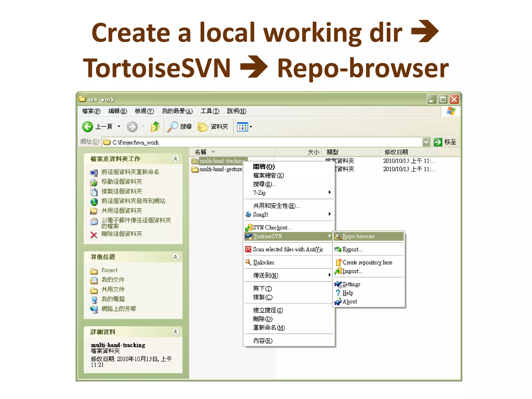Click the copy-this-folder icon
532x399 pixels.
point(94,192)
